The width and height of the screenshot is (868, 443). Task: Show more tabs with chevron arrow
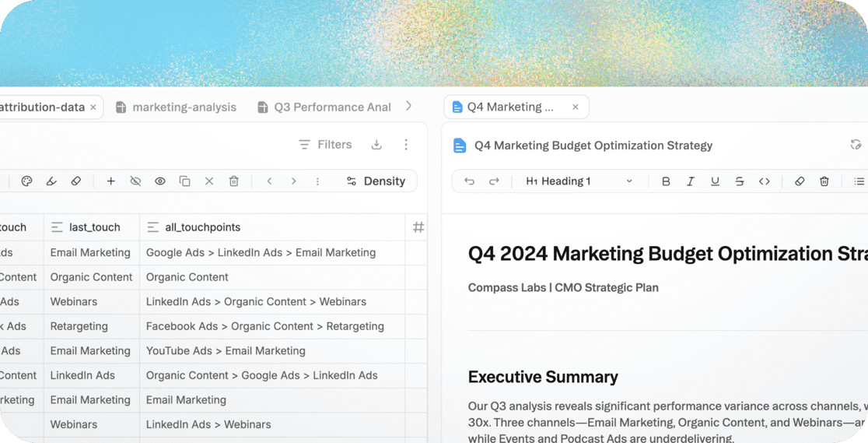click(x=408, y=106)
